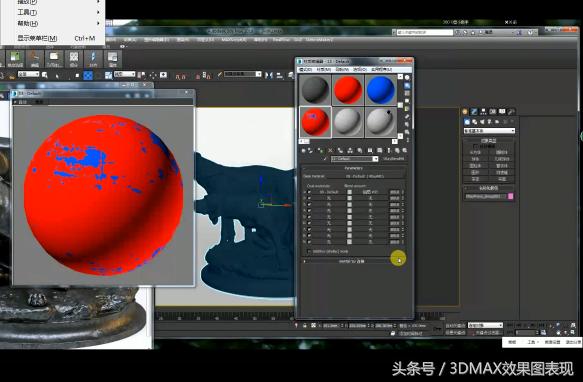Viewport: 583px width, 382px height.
Task: Open geometry category dropdown in command panel
Action: [489, 131]
